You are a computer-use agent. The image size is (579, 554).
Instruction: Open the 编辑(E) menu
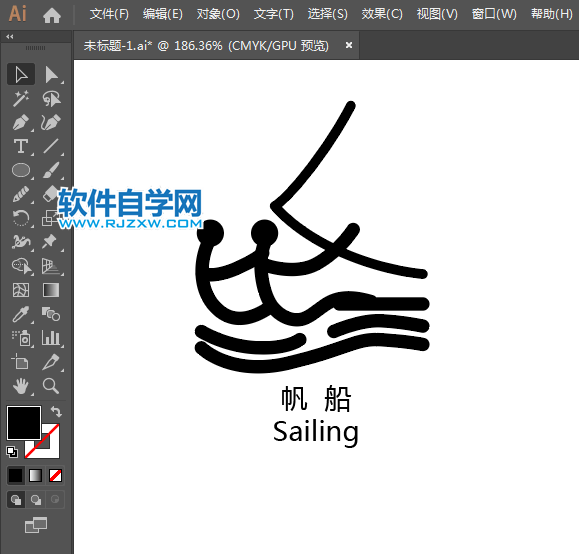tap(163, 14)
